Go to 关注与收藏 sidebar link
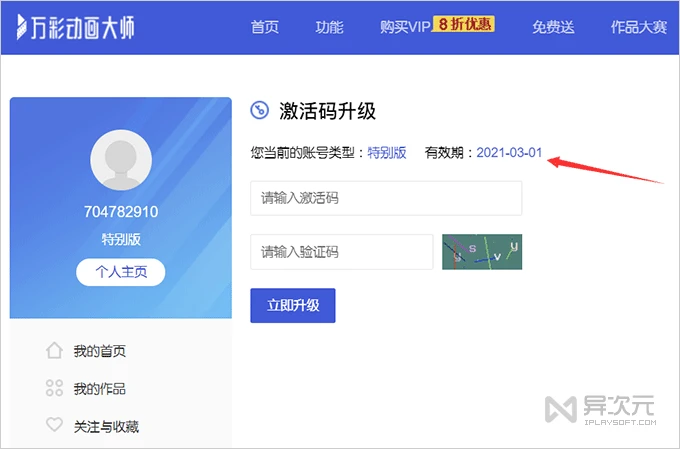This screenshot has height=449, width=680. pyautogui.click(x=106, y=427)
